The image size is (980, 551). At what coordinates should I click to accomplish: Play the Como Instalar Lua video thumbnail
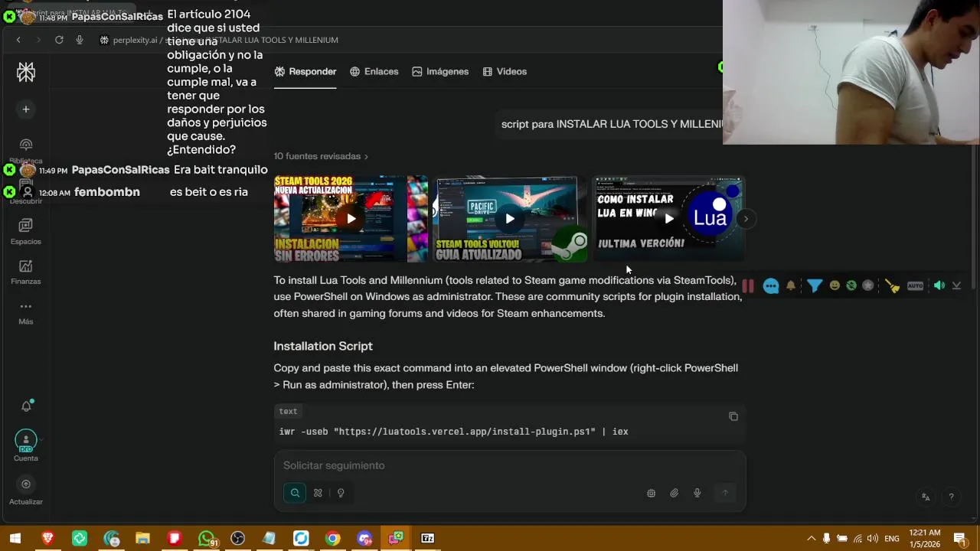click(669, 219)
